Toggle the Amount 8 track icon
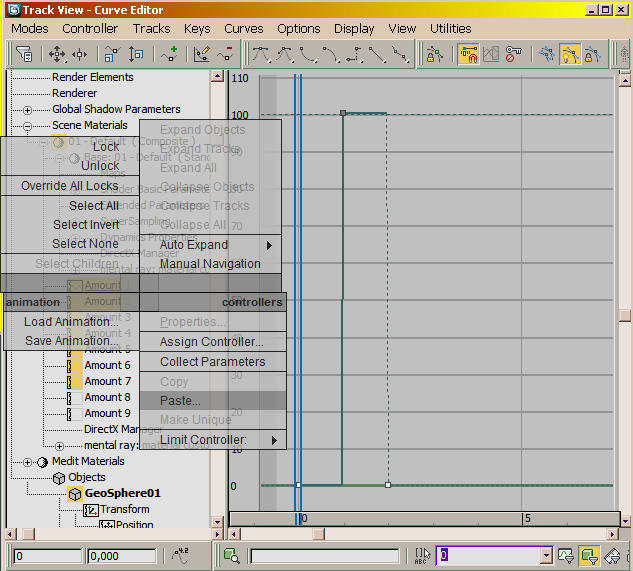Viewport: 633px width, 571px height. [74, 398]
